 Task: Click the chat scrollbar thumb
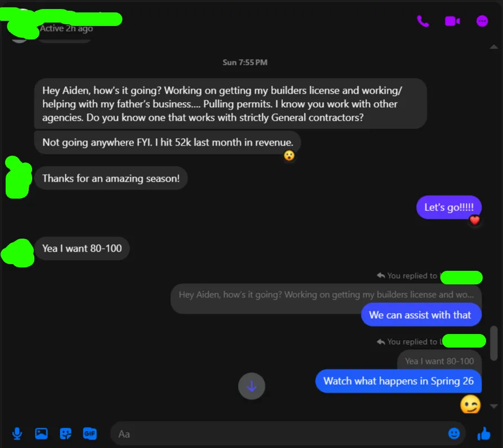tap(494, 343)
